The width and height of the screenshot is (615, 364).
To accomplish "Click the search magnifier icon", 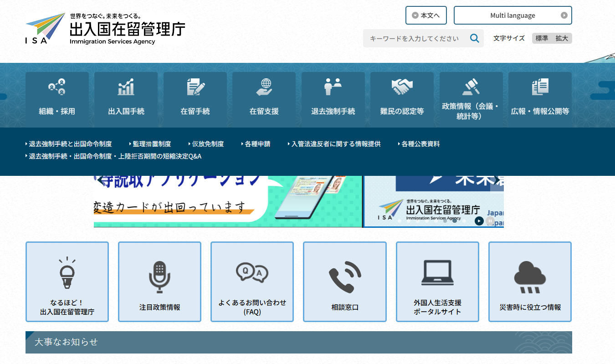I will tap(474, 38).
